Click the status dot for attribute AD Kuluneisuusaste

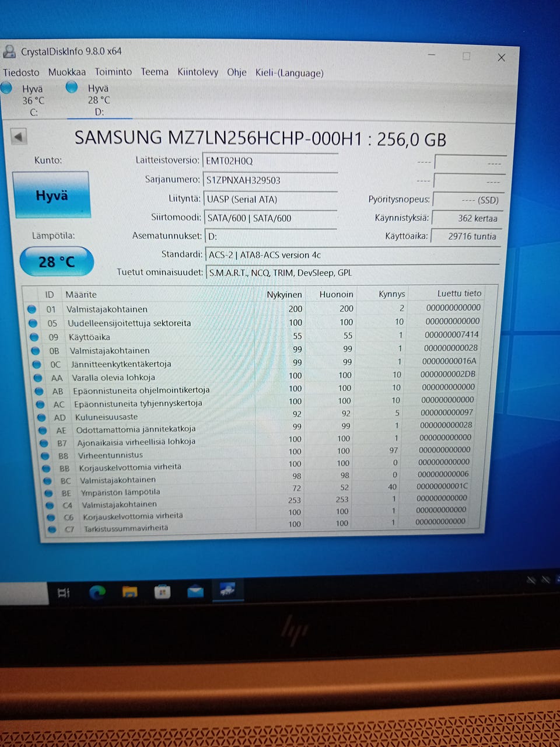click(x=41, y=417)
